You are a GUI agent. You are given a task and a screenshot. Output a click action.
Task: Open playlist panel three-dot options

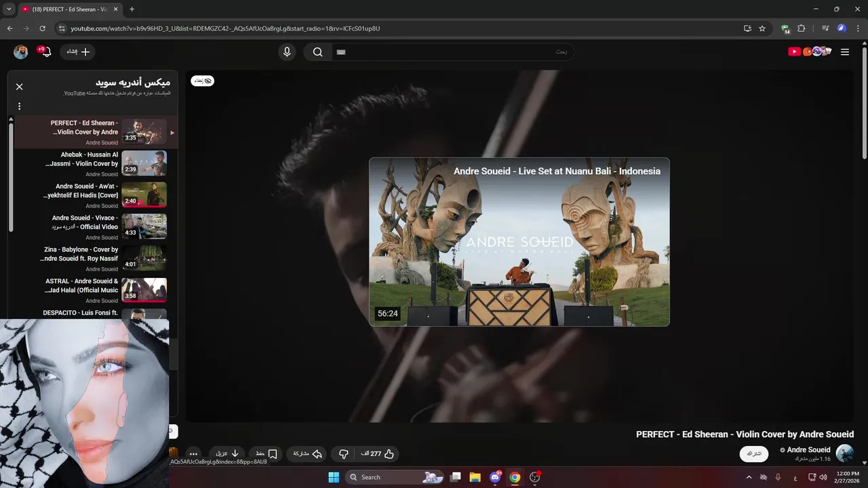point(20,106)
